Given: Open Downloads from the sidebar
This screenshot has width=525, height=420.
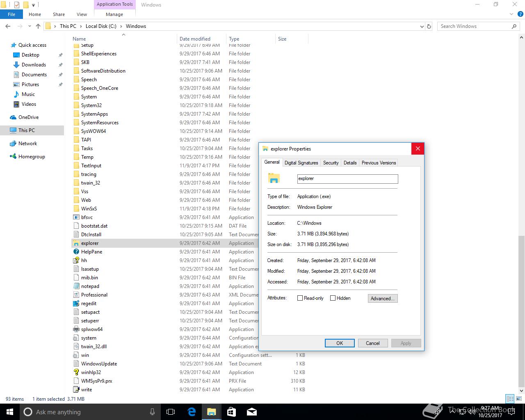Looking at the screenshot, I should (x=34, y=65).
